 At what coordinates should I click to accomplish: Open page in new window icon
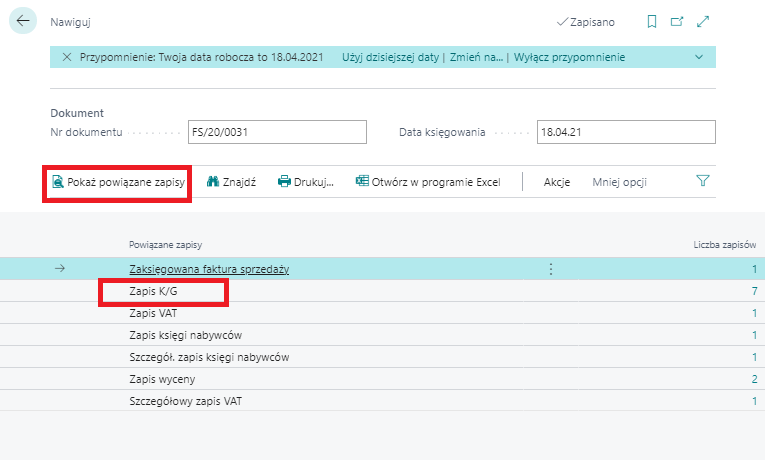pyautogui.click(x=677, y=21)
